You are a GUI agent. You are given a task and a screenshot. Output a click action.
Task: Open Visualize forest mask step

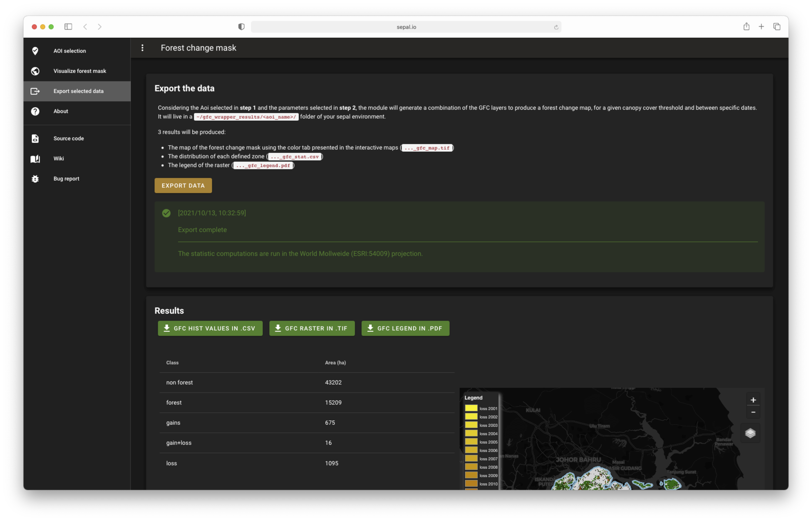tap(80, 71)
